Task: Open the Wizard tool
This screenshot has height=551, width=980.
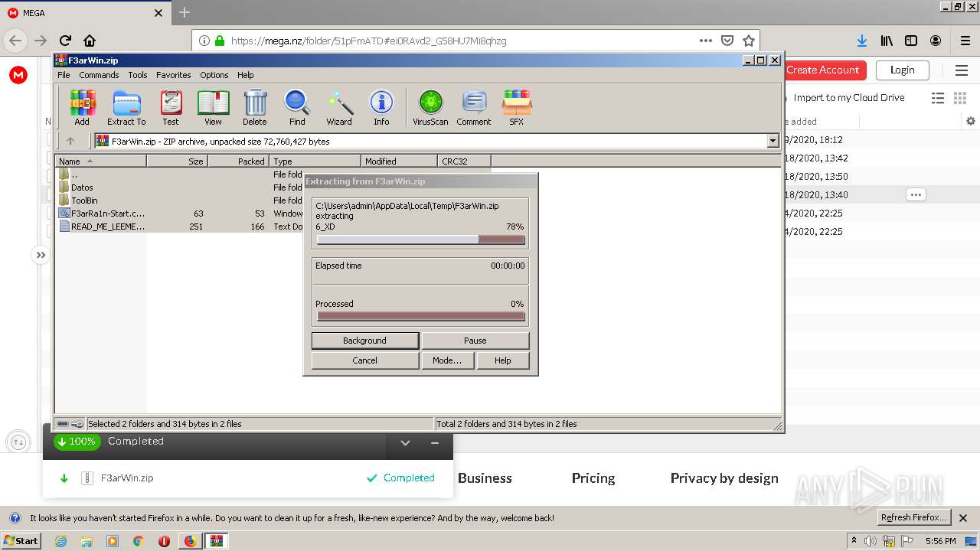Action: pyautogui.click(x=339, y=107)
